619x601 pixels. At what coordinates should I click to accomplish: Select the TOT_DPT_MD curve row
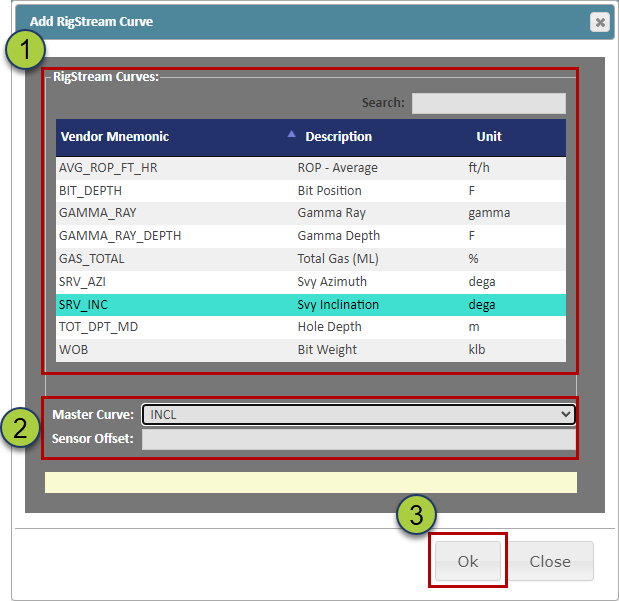(x=311, y=327)
